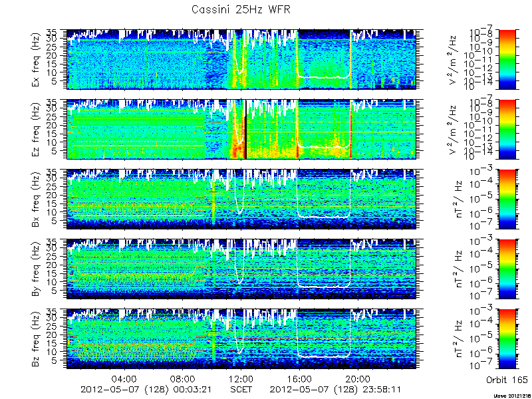Viewport: 532px width, 399px height.
Task: Click the '20:00' time axis label
Action: tap(358, 378)
